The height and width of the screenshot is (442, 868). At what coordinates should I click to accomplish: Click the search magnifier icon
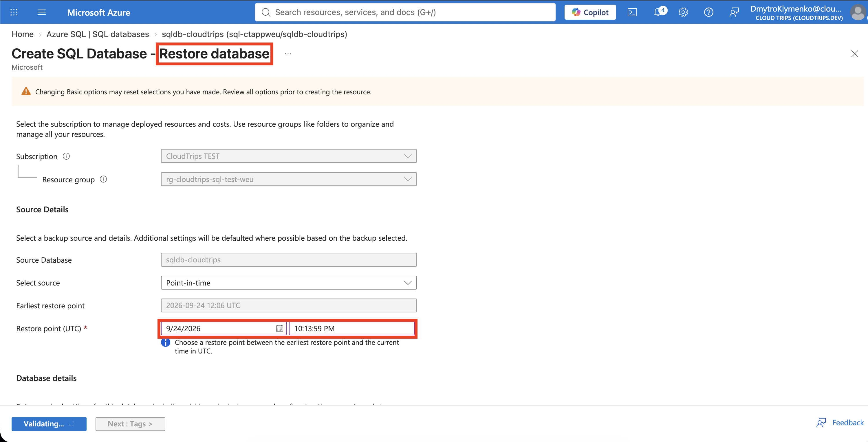(x=266, y=12)
